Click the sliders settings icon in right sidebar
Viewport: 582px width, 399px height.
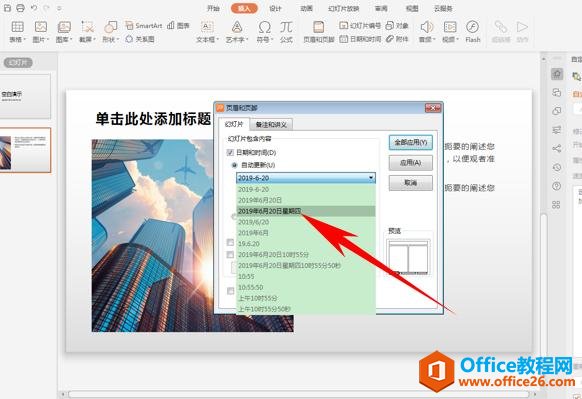(x=557, y=130)
